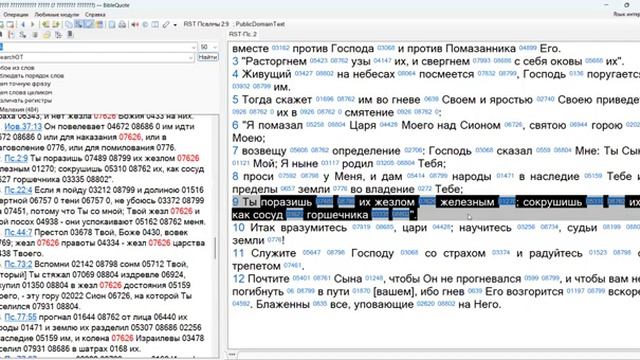640x360 pixels.
Task: Click Strong number 01248 after 'Сына'
Action: tap(374, 279)
